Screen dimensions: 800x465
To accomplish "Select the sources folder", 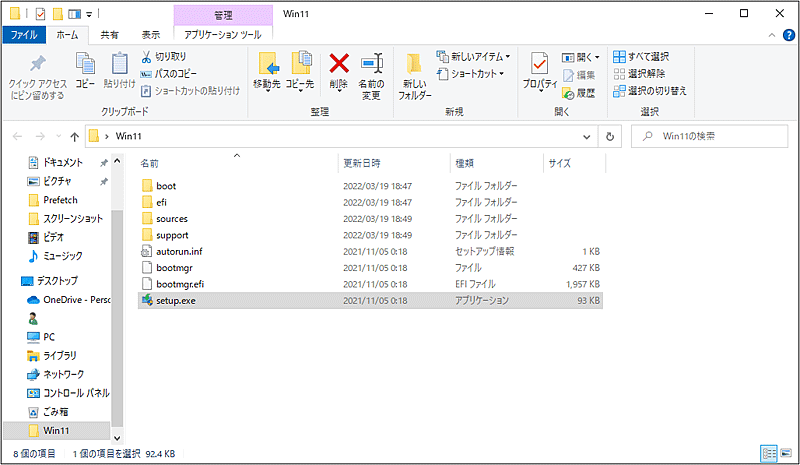I will coord(370,218).
